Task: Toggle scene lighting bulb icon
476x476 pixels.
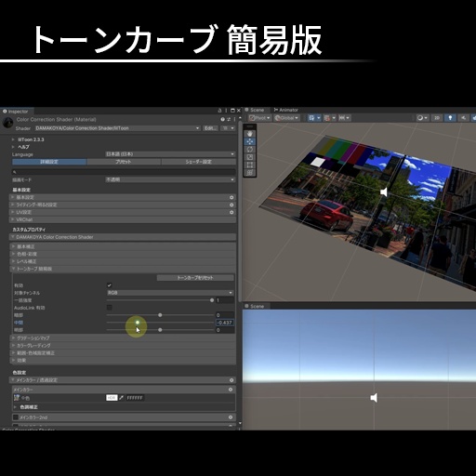Action: 450,118
